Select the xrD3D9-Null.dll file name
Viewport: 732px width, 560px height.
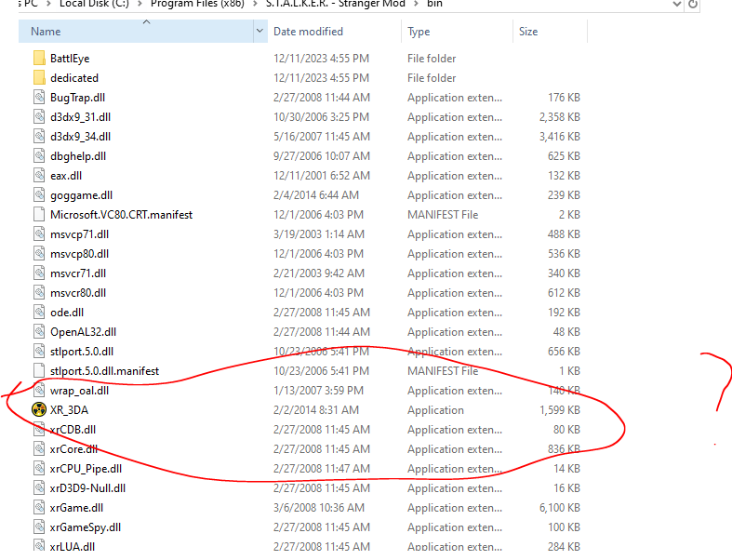[87, 488]
